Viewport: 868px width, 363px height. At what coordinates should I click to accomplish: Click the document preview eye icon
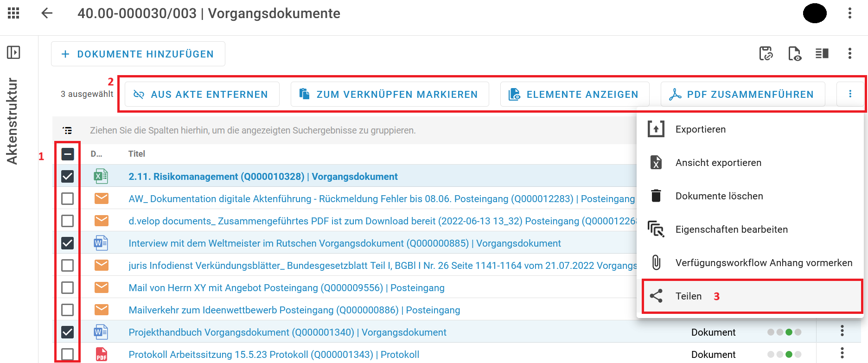(x=794, y=54)
